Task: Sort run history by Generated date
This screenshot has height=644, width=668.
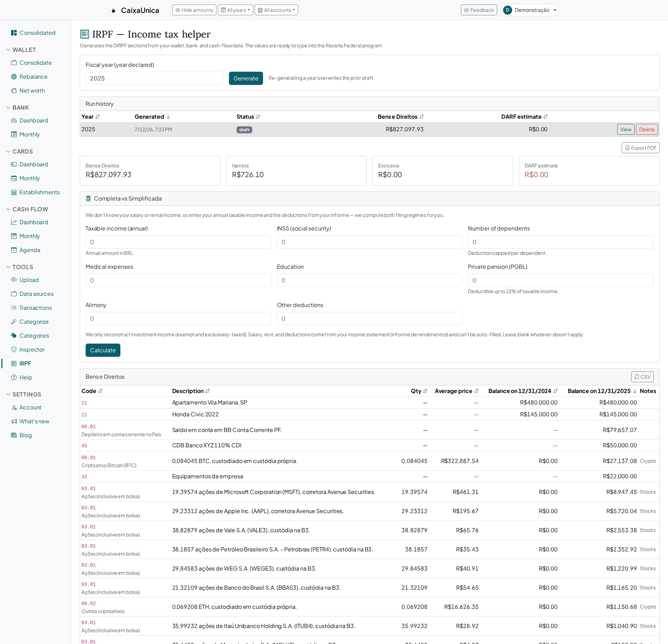Action: point(152,117)
